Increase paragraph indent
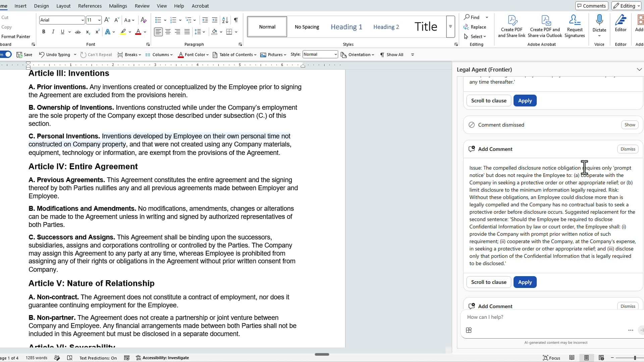This screenshot has width=644, height=362. pos(215,20)
